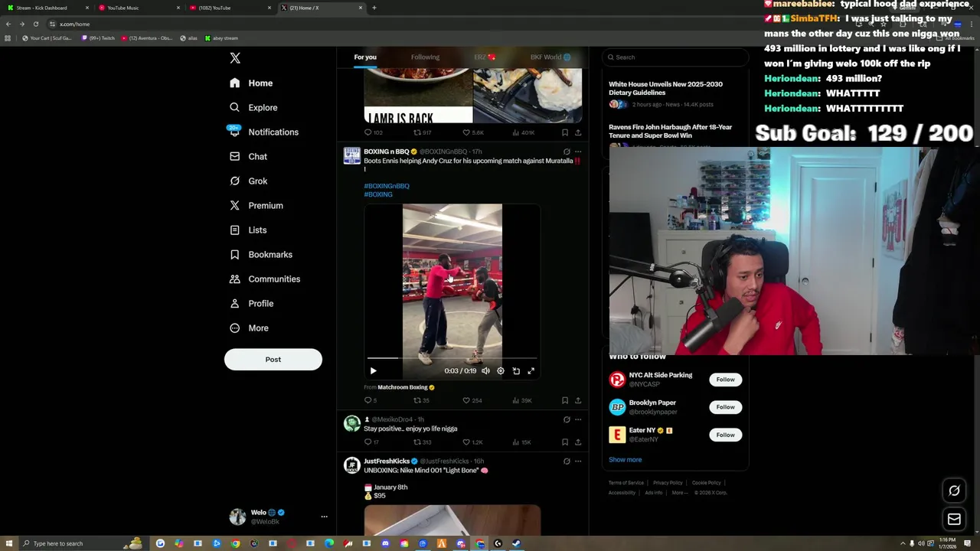Image resolution: width=980 pixels, height=551 pixels.
Task: Repost the BOXING n BBQ post
Action: pyautogui.click(x=421, y=400)
